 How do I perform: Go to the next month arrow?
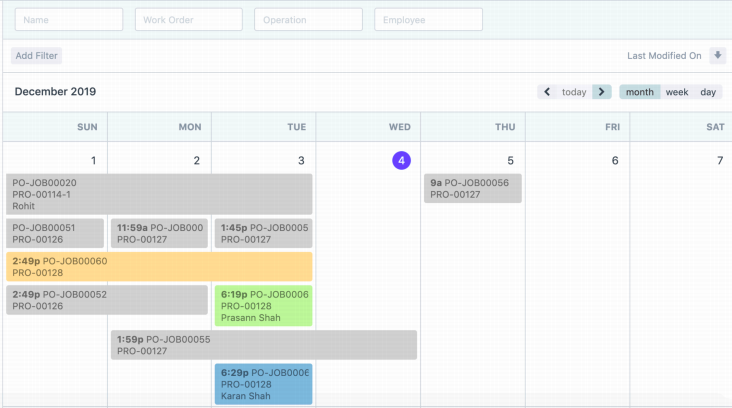point(601,92)
